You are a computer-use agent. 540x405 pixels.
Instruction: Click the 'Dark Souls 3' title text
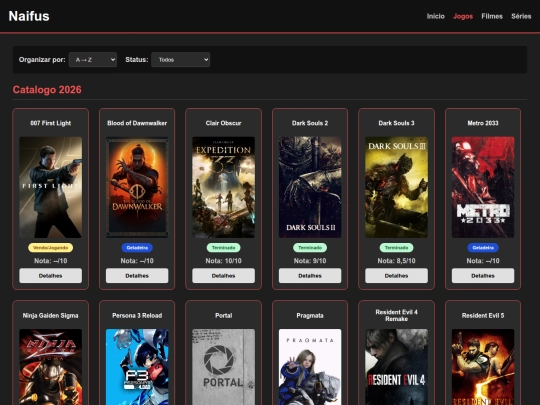[396, 123]
